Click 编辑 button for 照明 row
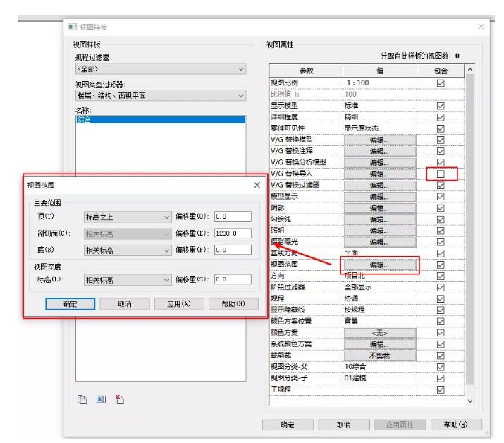Screen dimensions: 504x443 (380, 231)
